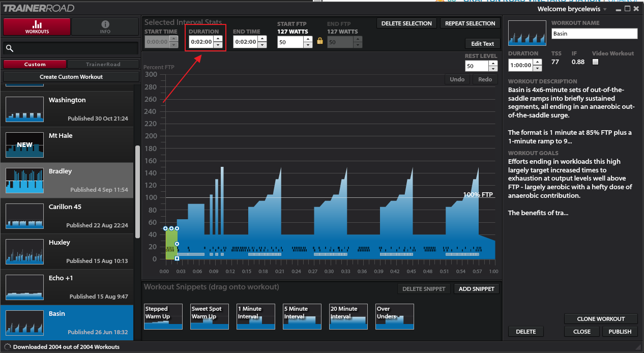The height and width of the screenshot is (353, 644).
Task: Click the Workout Name field
Action: [595, 34]
